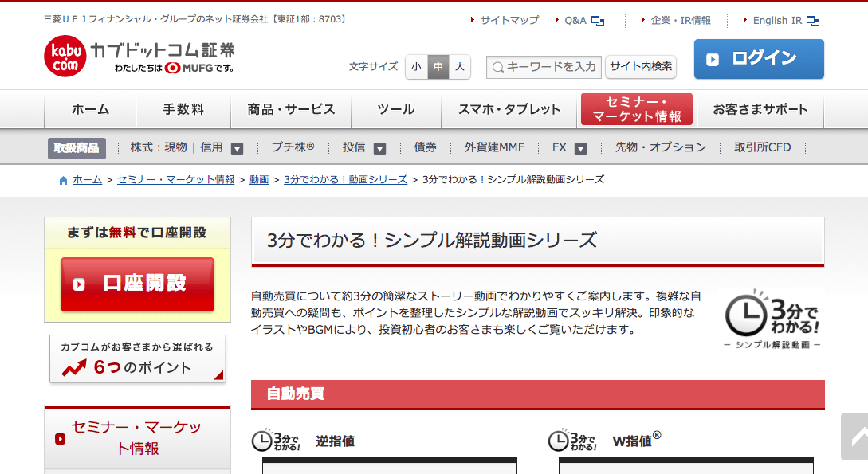Click the 逆指値 video clock icon
The height and width of the screenshot is (474, 868).
click(275, 441)
